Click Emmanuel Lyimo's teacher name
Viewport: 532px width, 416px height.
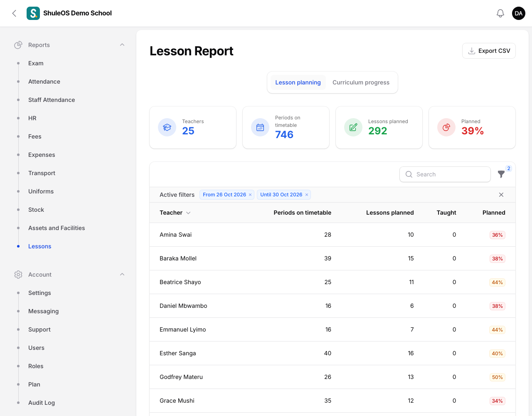183,329
